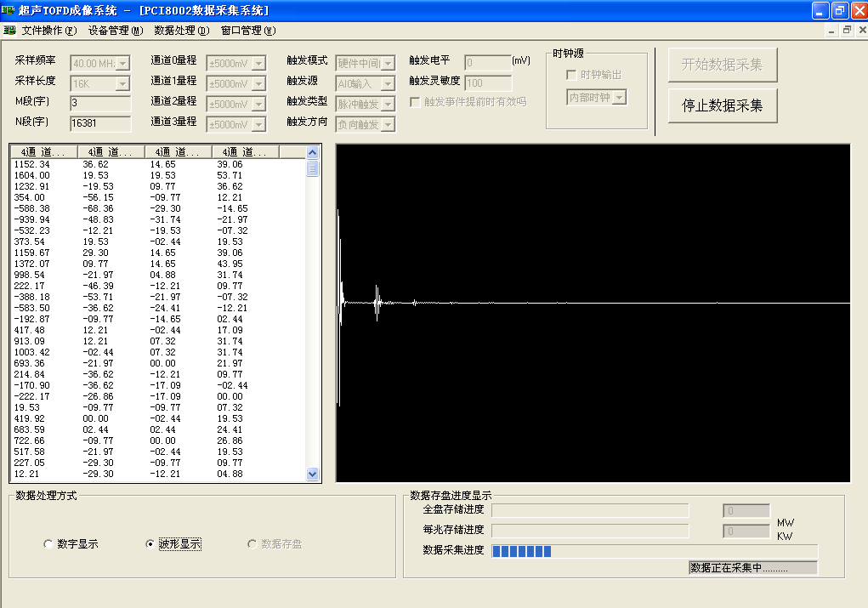Screen dimensions: 868x608
Task: Open the 文件操作(F) menu
Action: coord(49,31)
